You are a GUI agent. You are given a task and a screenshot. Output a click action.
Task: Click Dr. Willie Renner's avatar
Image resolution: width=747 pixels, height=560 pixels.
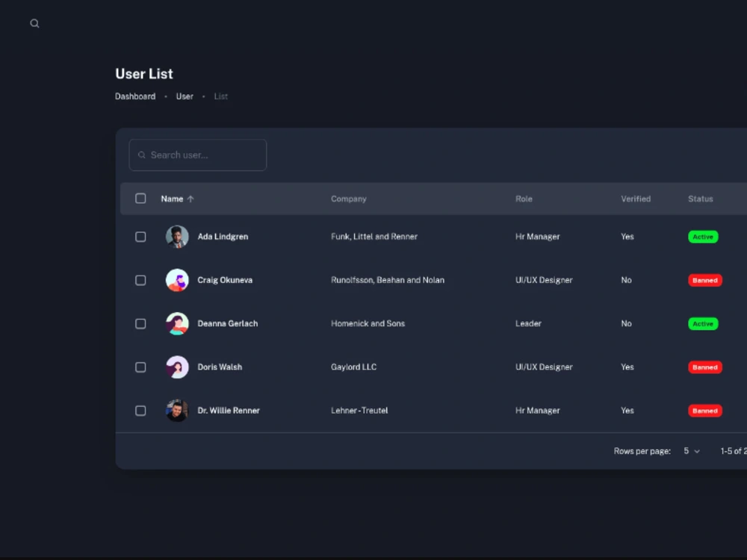coord(177,411)
